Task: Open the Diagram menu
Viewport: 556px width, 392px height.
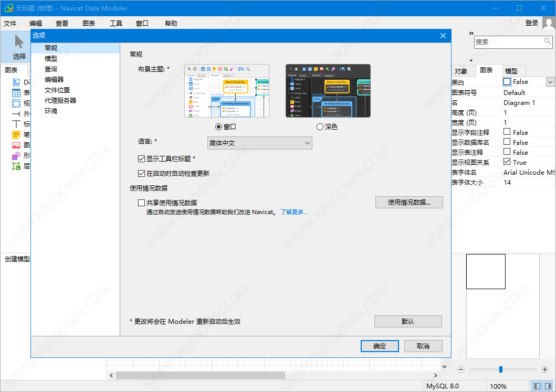Action: pyautogui.click(x=89, y=24)
